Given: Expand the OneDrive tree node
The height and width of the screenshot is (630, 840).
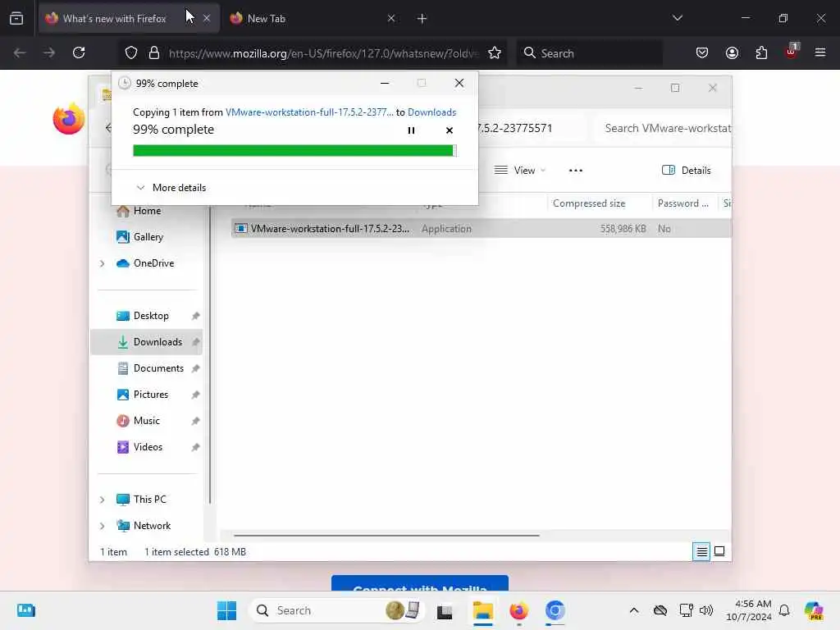Looking at the screenshot, I should (x=102, y=263).
